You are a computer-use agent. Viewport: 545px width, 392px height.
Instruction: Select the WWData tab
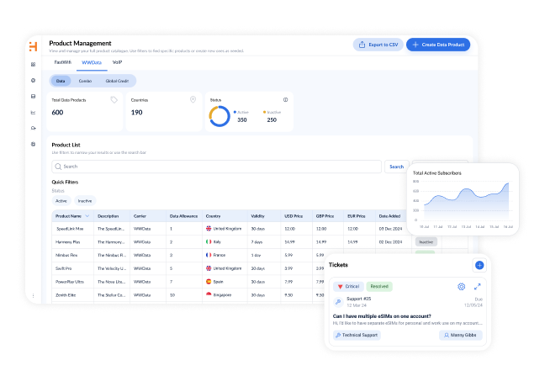point(92,62)
